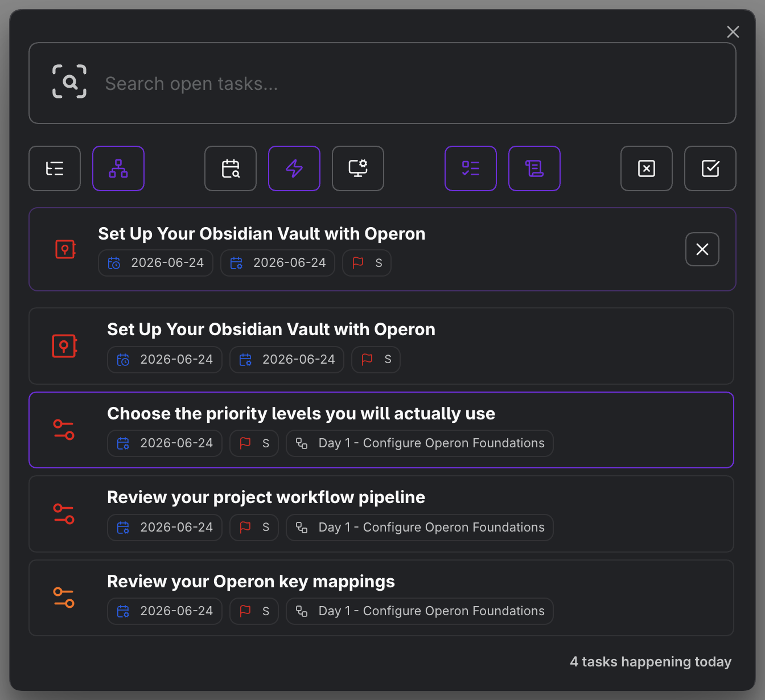The image size is (765, 700).
Task: Toggle the list tree view filter button
Action: (x=55, y=168)
